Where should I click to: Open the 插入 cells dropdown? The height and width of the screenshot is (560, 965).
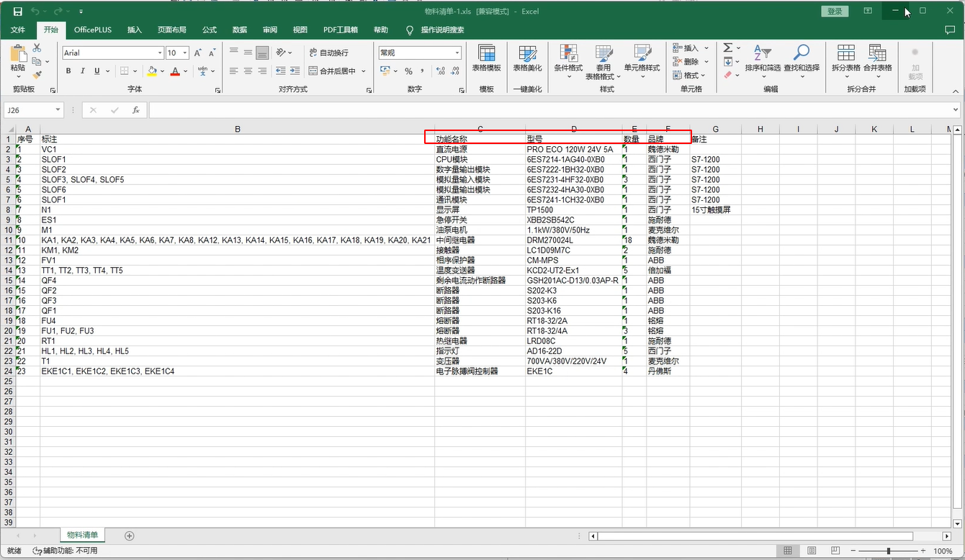(706, 48)
